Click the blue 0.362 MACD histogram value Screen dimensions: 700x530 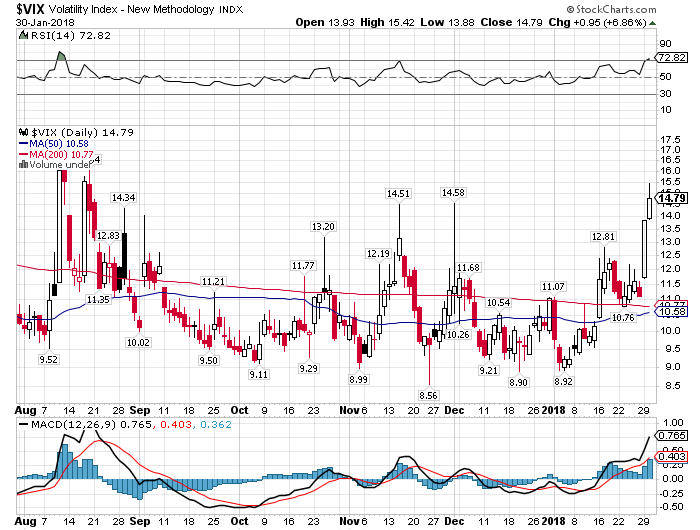(x=216, y=424)
